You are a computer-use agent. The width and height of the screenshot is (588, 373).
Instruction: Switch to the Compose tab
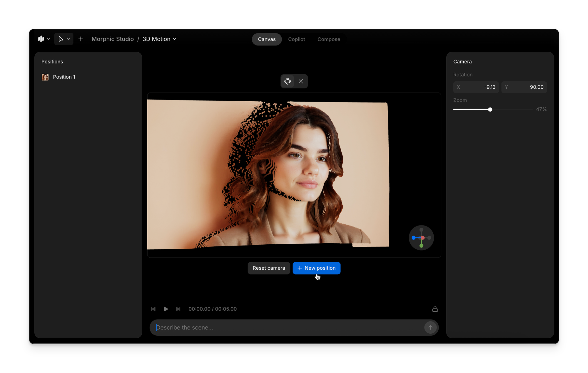coord(329,39)
